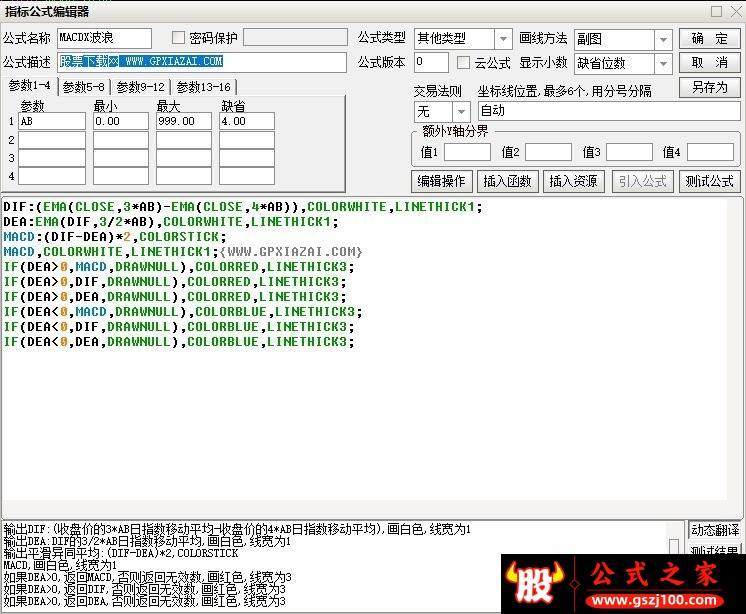Enable the 云公式 checkbox
Viewport: 746px width, 614px height.
point(463,62)
